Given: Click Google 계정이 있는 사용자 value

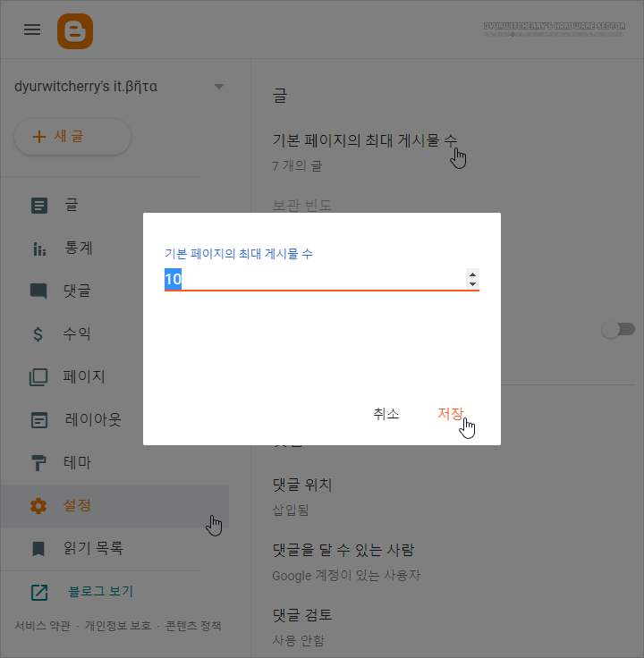Looking at the screenshot, I should point(346,576).
